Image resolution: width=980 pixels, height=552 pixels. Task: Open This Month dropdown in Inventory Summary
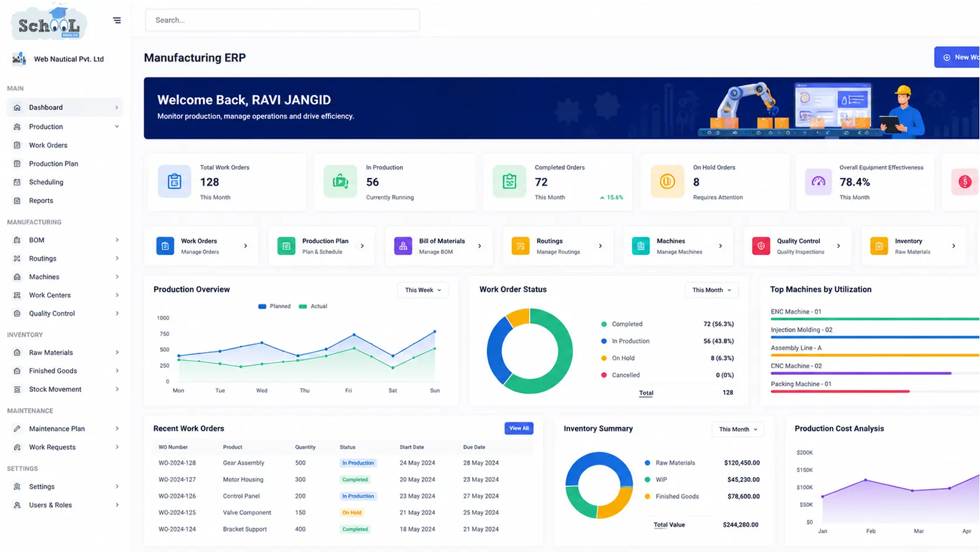738,429
